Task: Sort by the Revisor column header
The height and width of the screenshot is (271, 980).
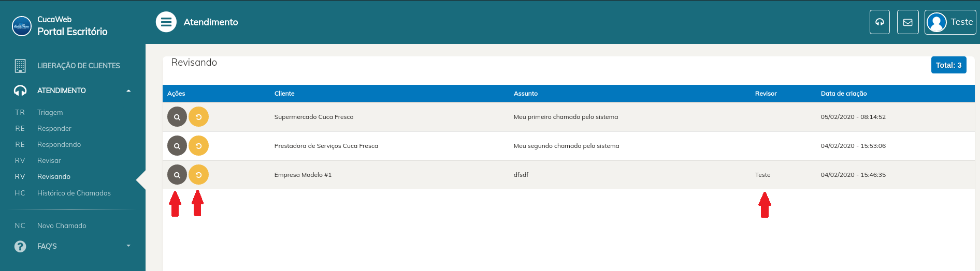Action: (x=766, y=94)
